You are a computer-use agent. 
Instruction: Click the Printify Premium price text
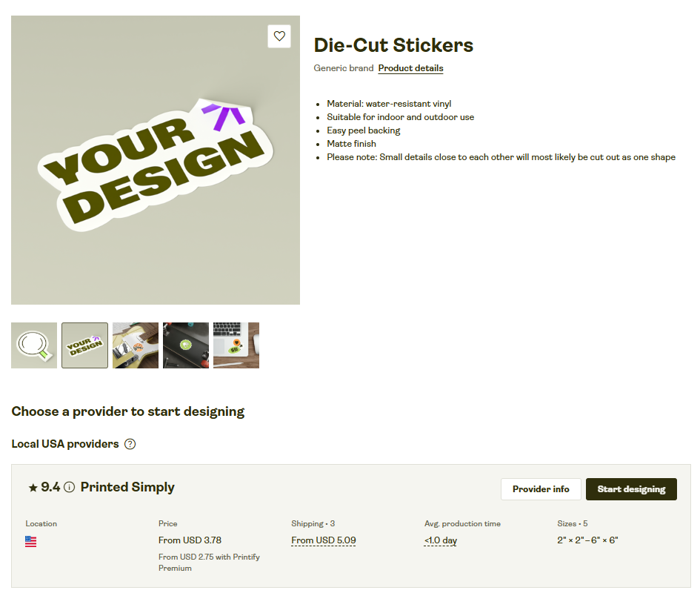click(209, 562)
